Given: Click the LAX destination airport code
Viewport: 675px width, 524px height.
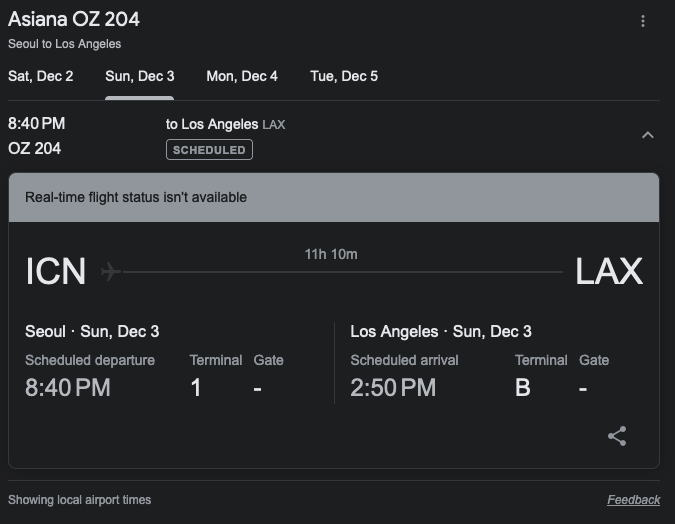Looking at the screenshot, I should [x=609, y=271].
